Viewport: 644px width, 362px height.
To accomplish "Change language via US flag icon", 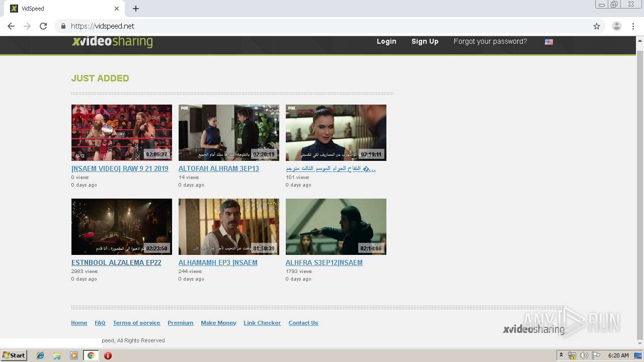I will tap(549, 42).
